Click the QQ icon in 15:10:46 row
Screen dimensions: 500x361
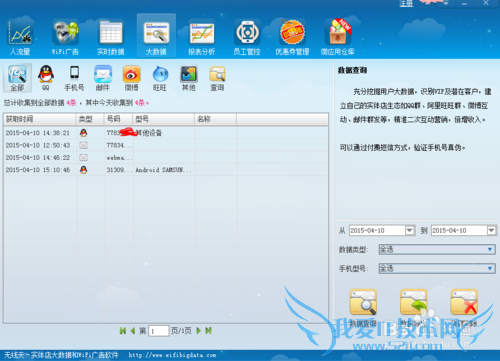point(83,170)
